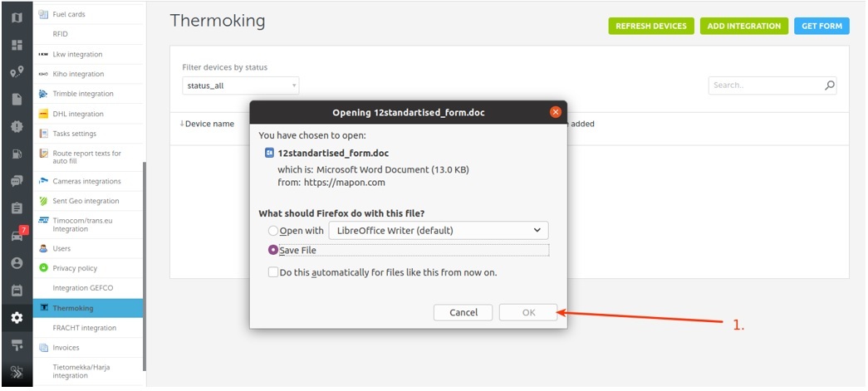Tick 'Do this automatically' checkbox
The image size is (868, 391).
pos(273,272)
